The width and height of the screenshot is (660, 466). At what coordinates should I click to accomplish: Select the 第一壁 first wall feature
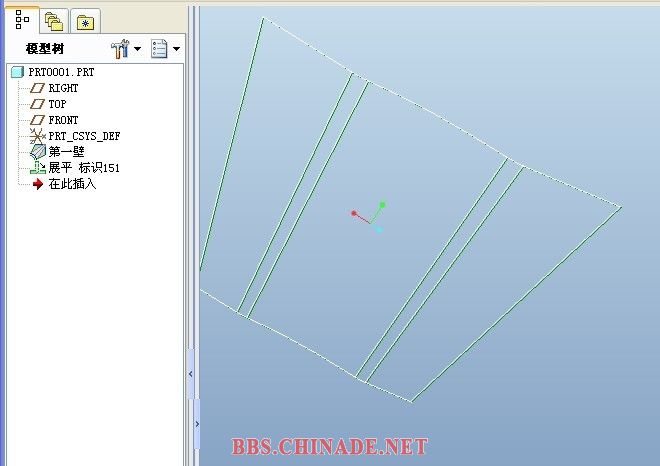coord(66,151)
